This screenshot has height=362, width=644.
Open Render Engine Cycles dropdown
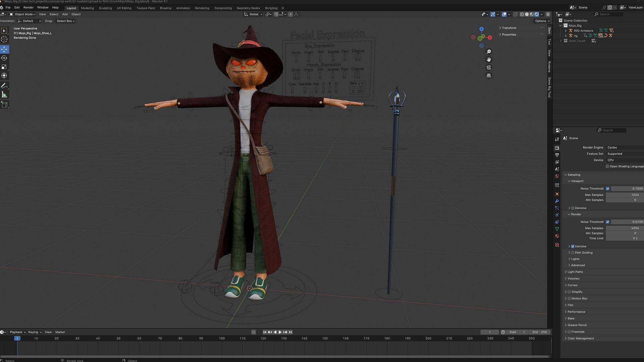click(625, 147)
